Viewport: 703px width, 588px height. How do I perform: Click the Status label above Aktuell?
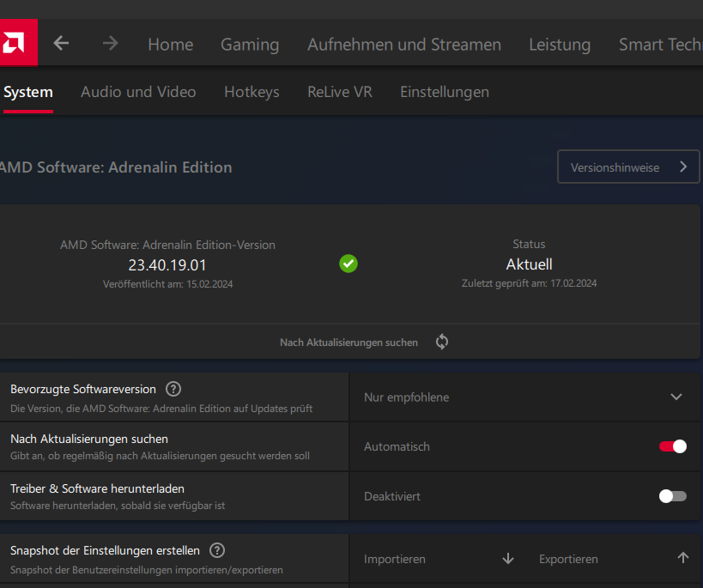(x=529, y=244)
